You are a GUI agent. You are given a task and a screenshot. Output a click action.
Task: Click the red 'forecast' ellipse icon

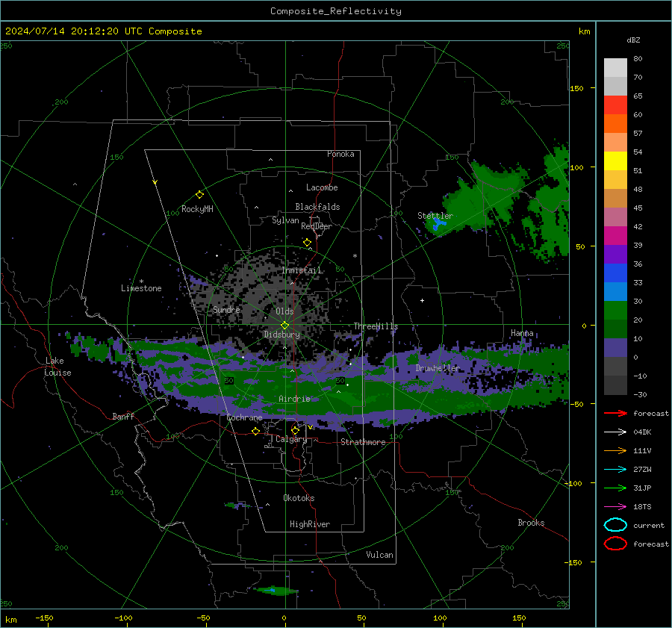(615, 544)
